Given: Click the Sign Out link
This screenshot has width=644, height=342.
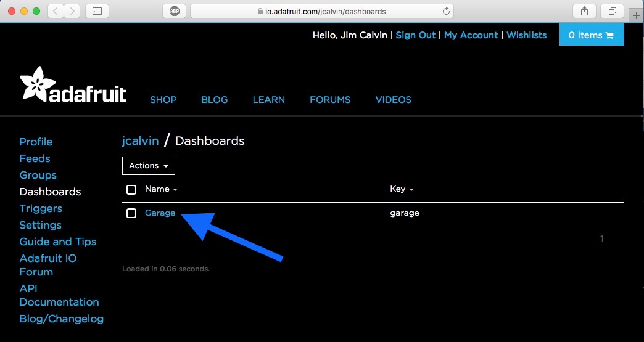Looking at the screenshot, I should [x=416, y=35].
